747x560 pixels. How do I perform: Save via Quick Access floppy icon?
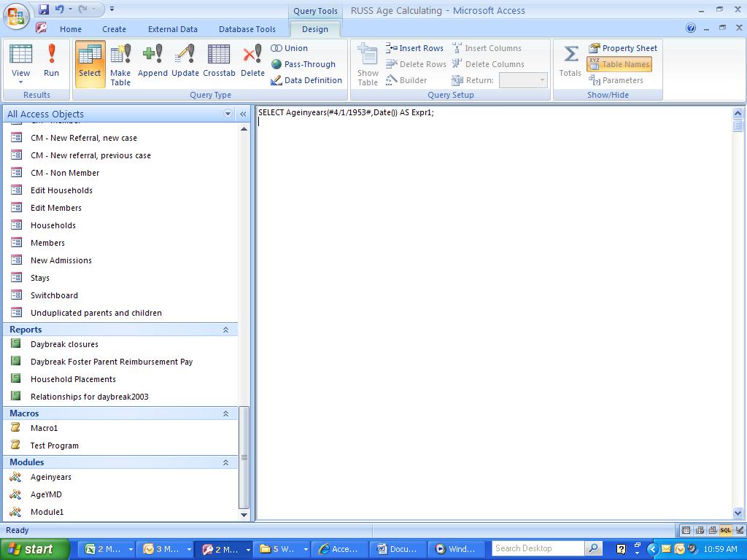coord(43,9)
